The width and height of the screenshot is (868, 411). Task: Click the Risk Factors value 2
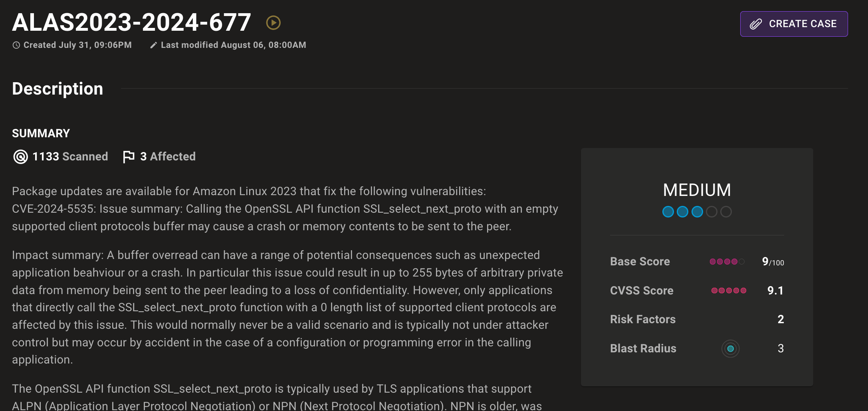pyautogui.click(x=781, y=319)
